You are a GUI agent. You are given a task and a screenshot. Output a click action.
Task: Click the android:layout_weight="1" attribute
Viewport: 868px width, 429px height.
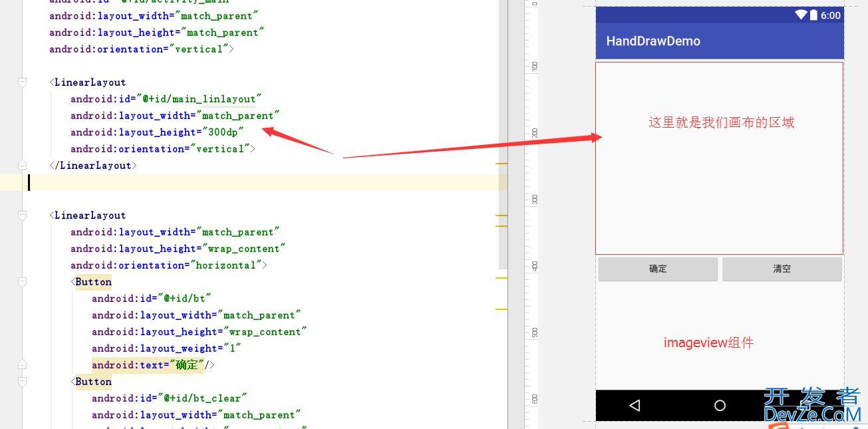click(x=166, y=349)
